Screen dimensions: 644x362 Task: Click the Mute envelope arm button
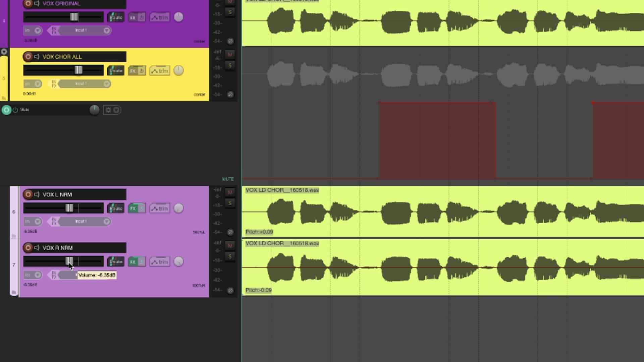[x=6, y=110]
